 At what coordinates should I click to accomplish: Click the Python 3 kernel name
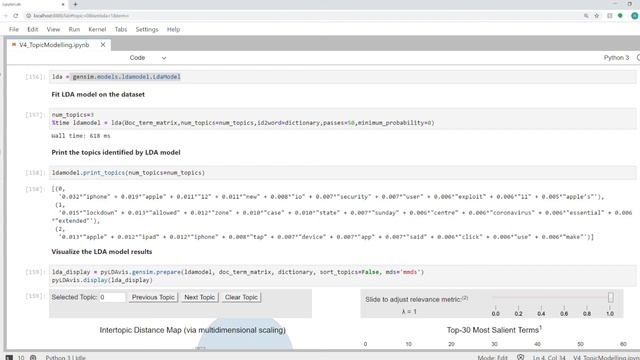(x=616, y=58)
